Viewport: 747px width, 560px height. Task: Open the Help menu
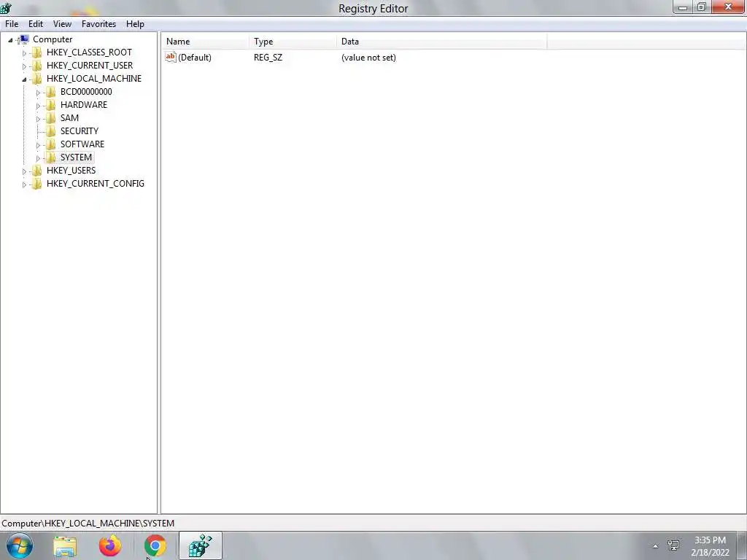click(x=135, y=24)
